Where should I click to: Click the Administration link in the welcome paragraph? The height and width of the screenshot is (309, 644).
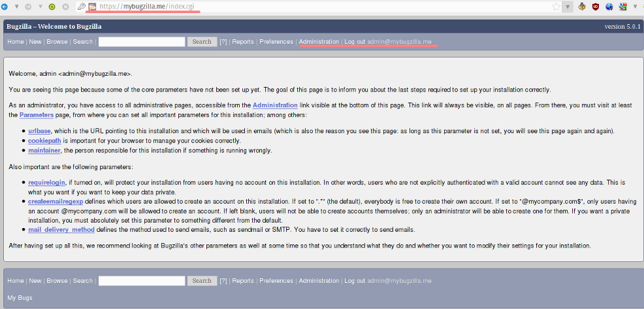coord(275,105)
